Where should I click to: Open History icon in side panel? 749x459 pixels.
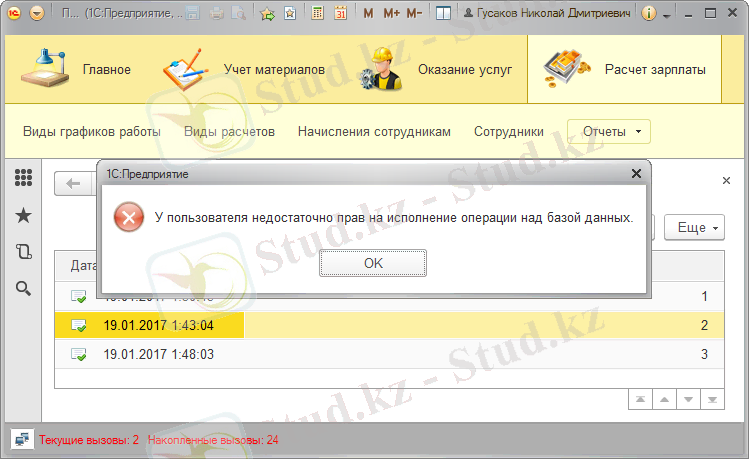tap(23, 251)
